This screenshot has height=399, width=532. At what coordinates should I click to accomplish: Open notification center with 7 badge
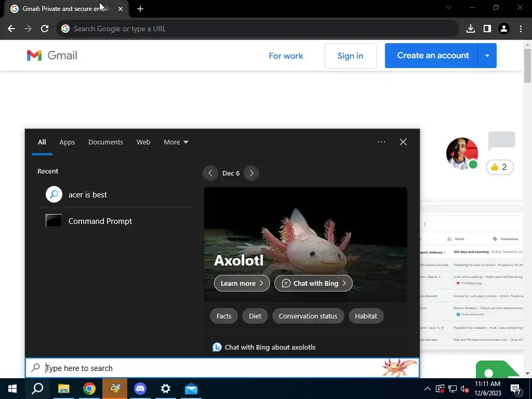tap(516, 389)
